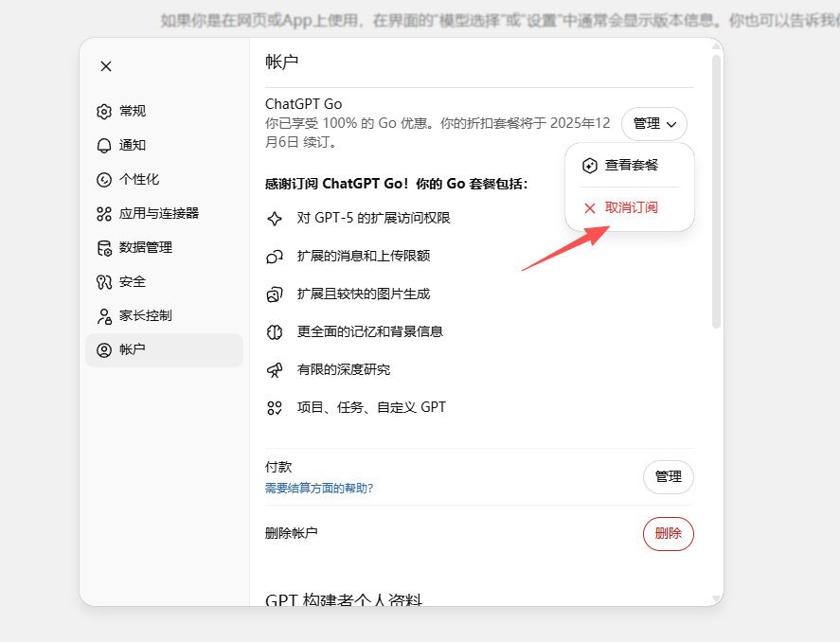Click the 帐户 heading text
The height and width of the screenshot is (642, 840).
(282, 62)
